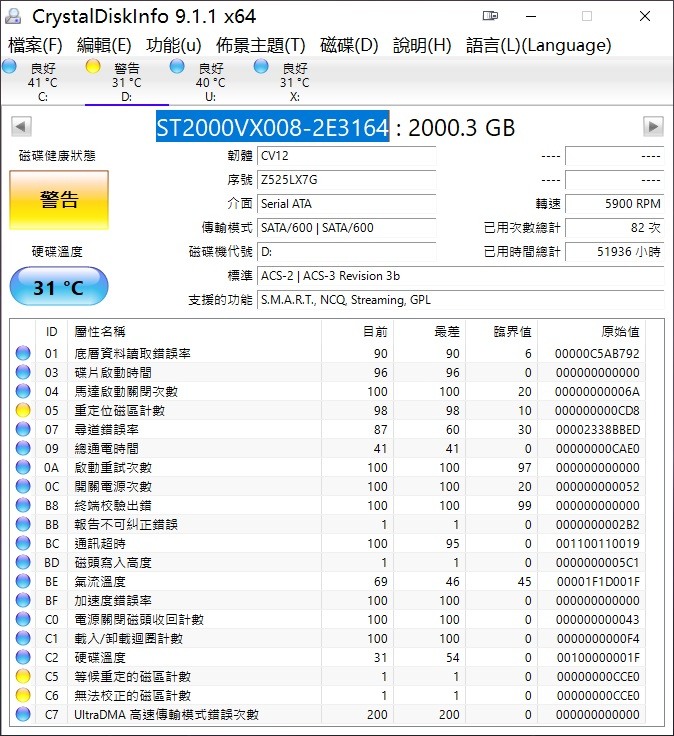Select the C: disk tab at 41 °C
This screenshot has height=736, width=674.
click(x=43, y=82)
